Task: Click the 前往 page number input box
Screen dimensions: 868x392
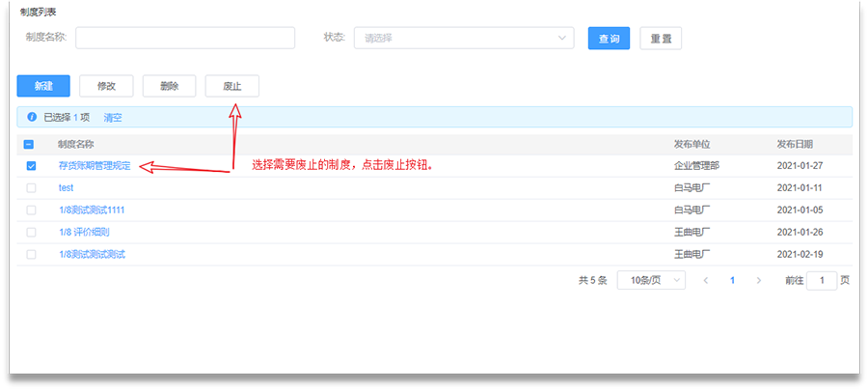Action: [822, 280]
